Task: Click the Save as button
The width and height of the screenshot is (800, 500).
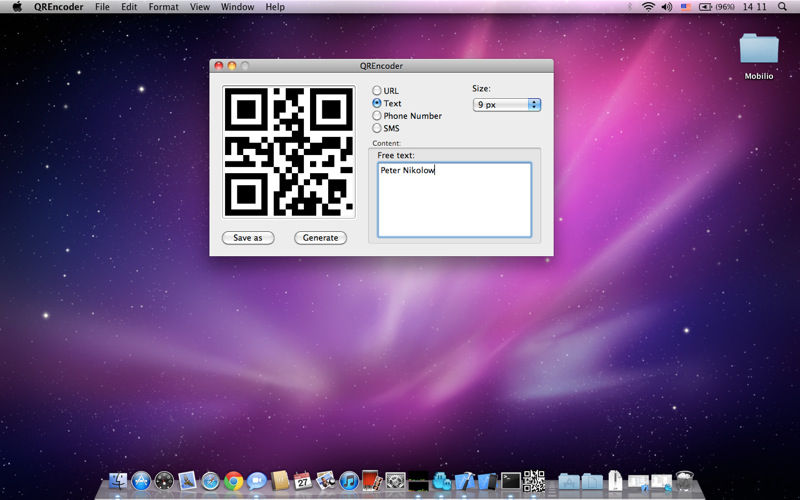Action: point(248,238)
